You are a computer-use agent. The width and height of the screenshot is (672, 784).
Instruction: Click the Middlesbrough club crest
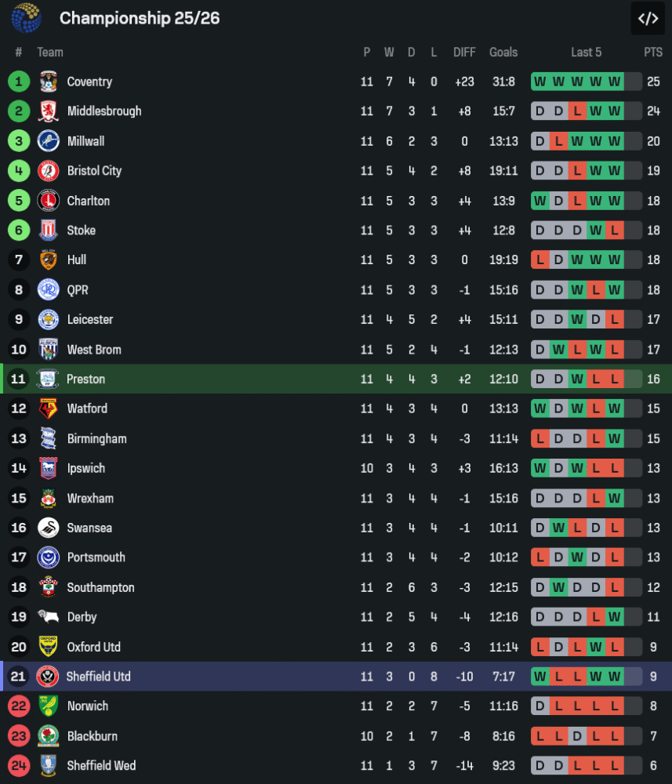[x=49, y=111]
